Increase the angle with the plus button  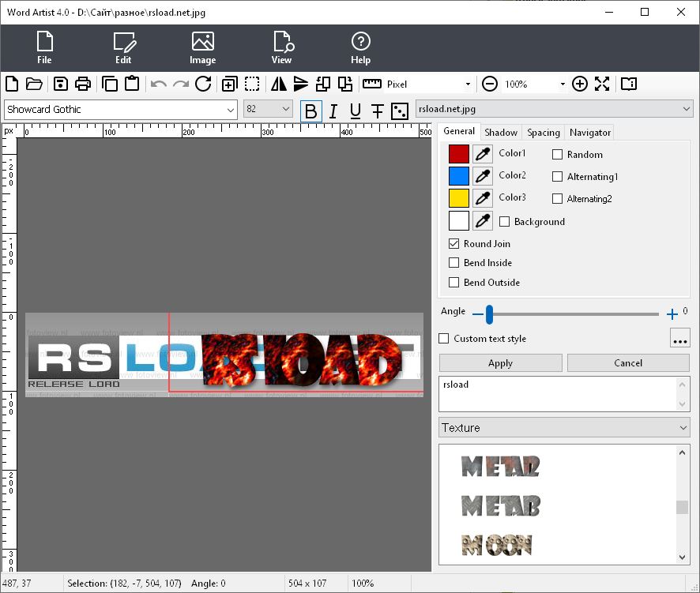point(672,314)
